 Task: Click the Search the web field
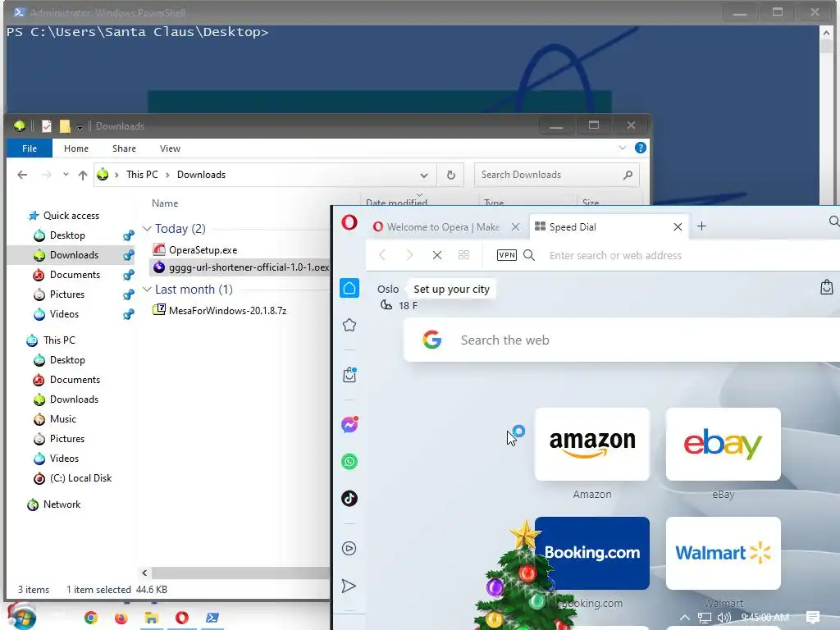click(x=622, y=340)
